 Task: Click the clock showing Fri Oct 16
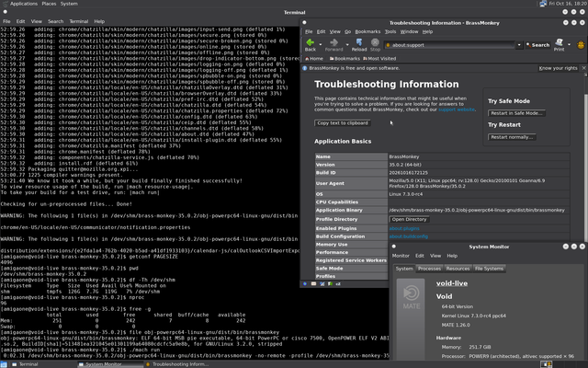point(567,4)
